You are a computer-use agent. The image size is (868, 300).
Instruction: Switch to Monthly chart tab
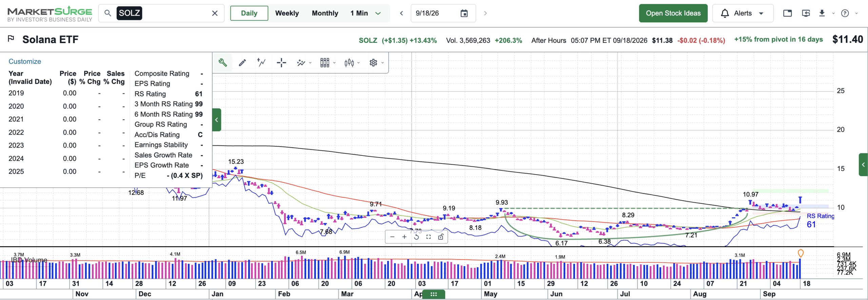point(325,13)
